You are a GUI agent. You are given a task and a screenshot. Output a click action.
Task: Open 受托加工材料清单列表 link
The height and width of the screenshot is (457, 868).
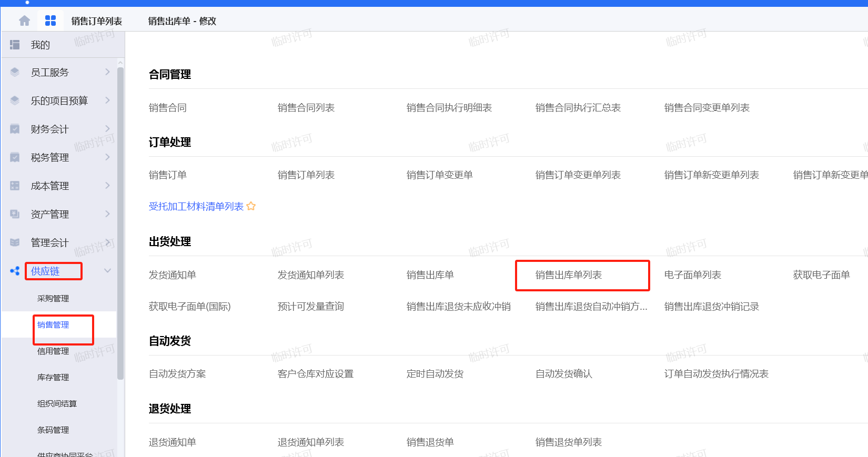pyautogui.click(x=196, y=206)
